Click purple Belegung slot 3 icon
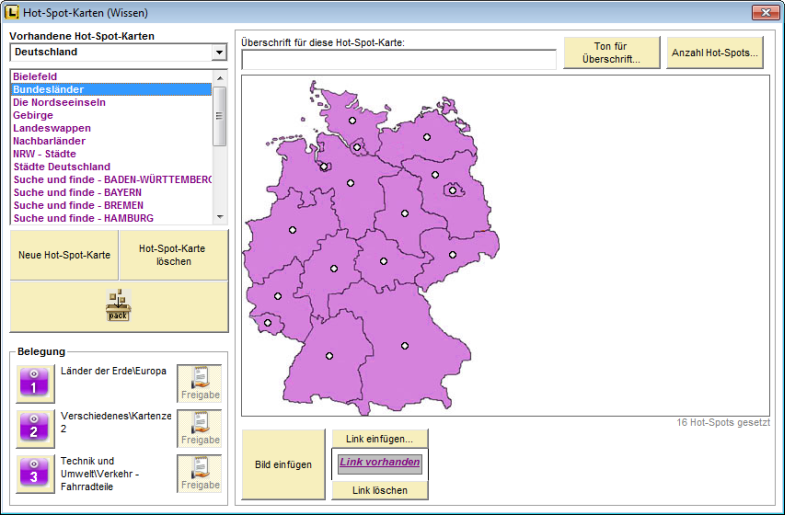Screen dimensions: 785x515 pyautogui.click(x=33, y=473)
